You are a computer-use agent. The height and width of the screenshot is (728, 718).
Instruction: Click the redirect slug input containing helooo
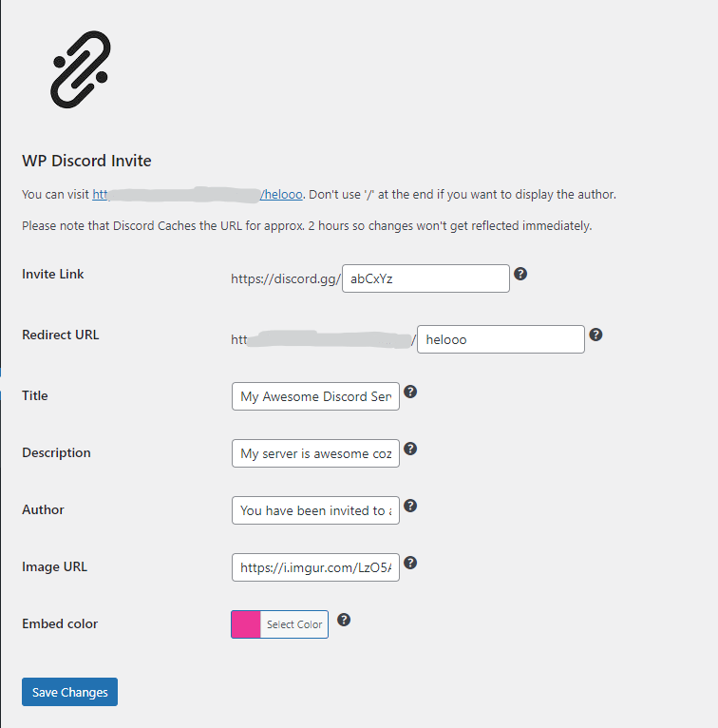(501, 339)
